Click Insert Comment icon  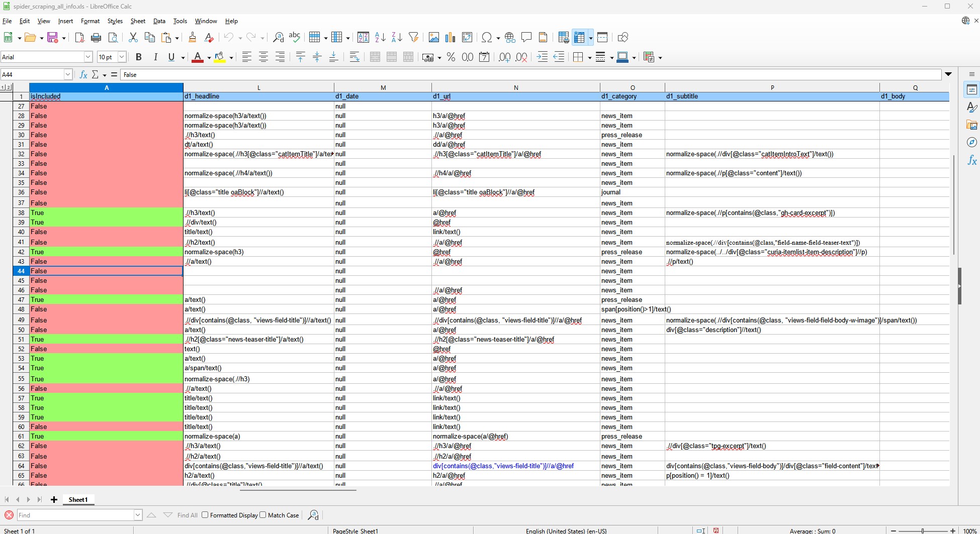click(526, 38)
